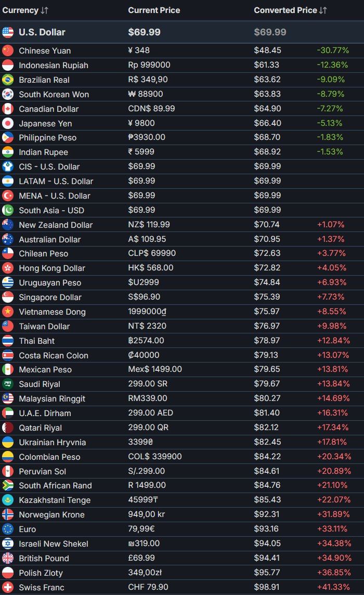Click the Polish Zloty currency name
This screenshot has height=595, width=364.
41,573
